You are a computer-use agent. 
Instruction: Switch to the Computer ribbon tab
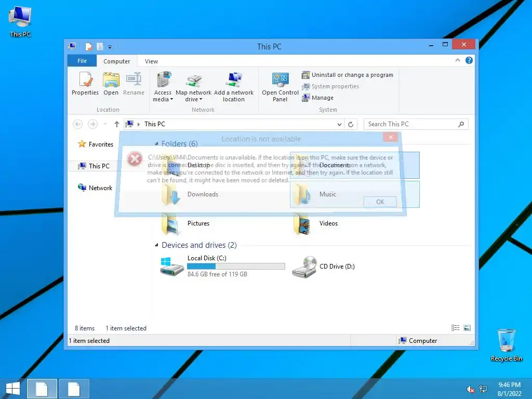[x=116, y=61]
